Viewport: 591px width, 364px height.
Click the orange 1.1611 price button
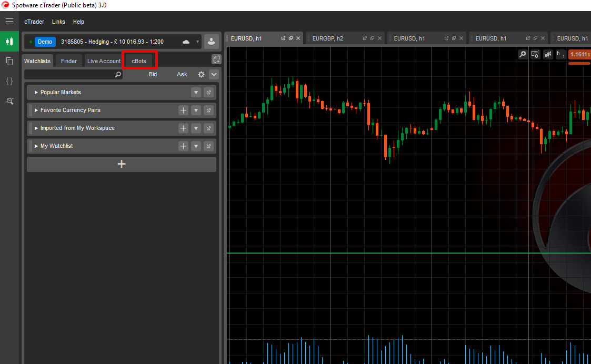[580, 54]
